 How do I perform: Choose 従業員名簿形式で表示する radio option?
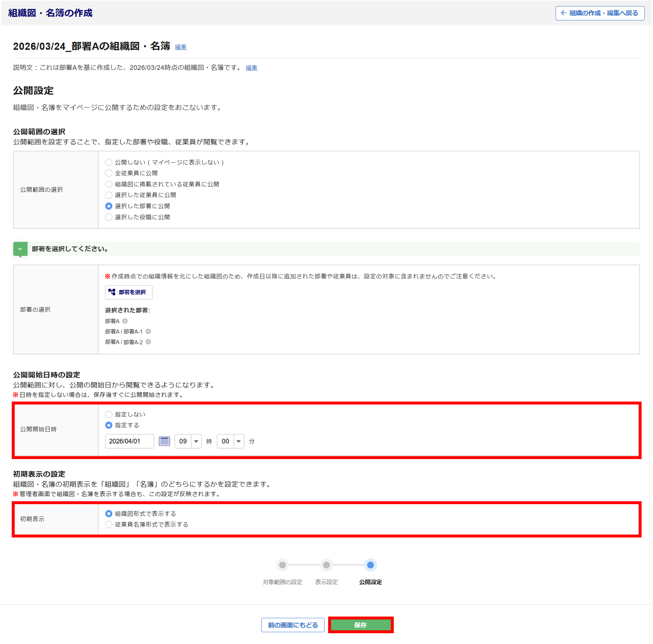click(x=108, y=525)
